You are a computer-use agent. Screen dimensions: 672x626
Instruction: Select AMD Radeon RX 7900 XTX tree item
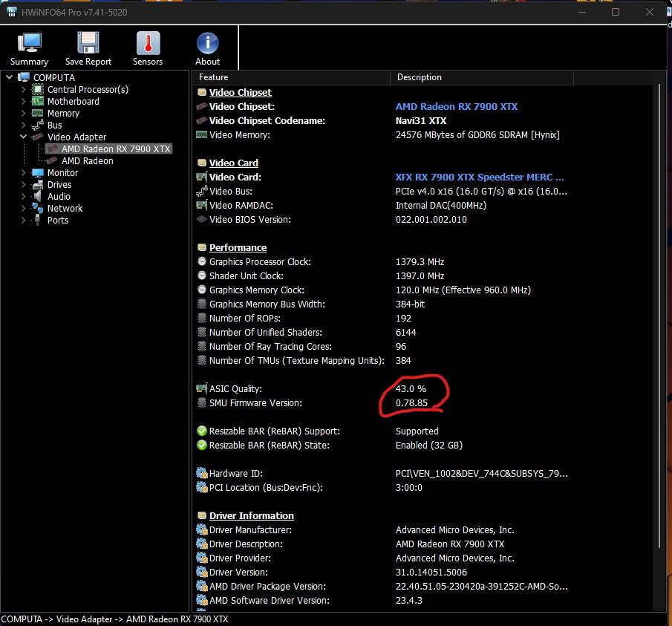pyautogui.click(x=116, y=149)
